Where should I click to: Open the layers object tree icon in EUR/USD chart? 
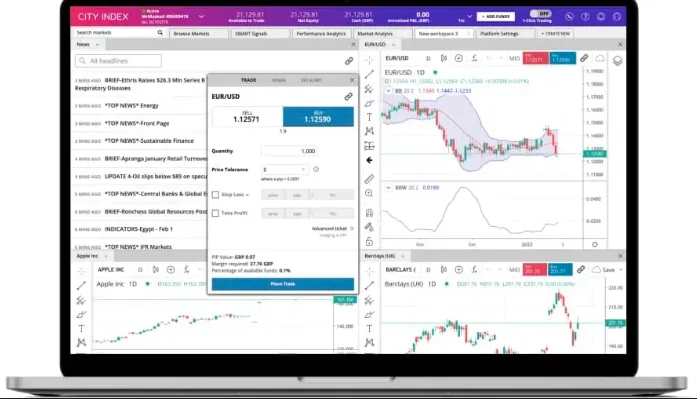click(617, 61)
